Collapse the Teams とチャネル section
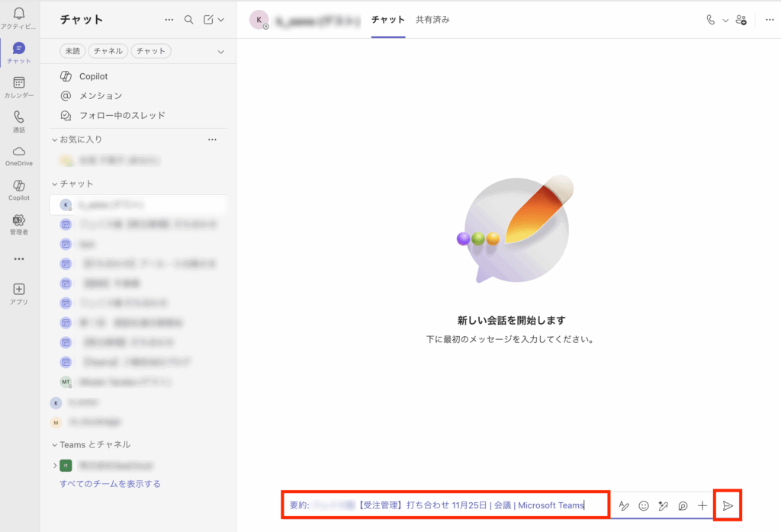 click(x=55, y=444)
